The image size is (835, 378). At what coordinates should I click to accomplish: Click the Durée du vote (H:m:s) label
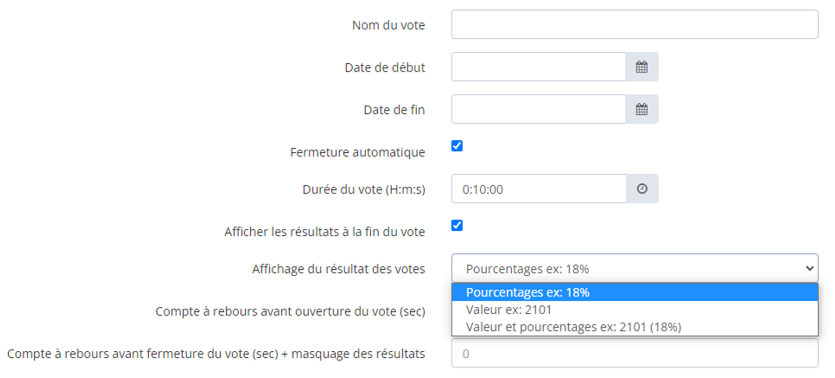[363, 189]
